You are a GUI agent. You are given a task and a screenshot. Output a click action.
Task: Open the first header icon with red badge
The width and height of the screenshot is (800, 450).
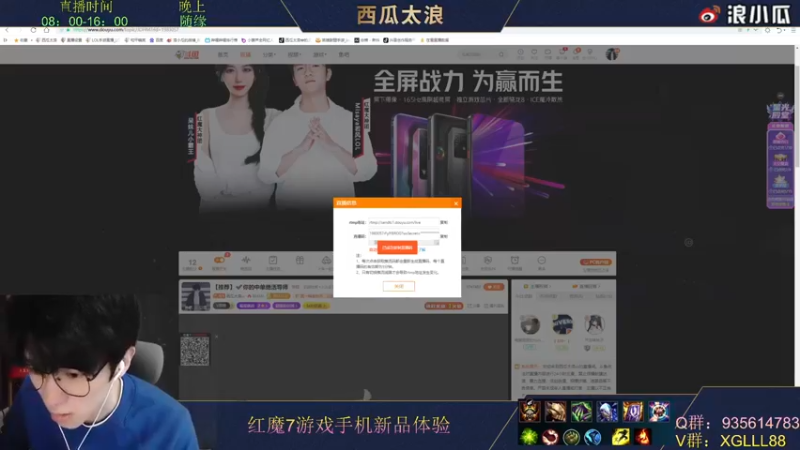click(x=562, y=53)
